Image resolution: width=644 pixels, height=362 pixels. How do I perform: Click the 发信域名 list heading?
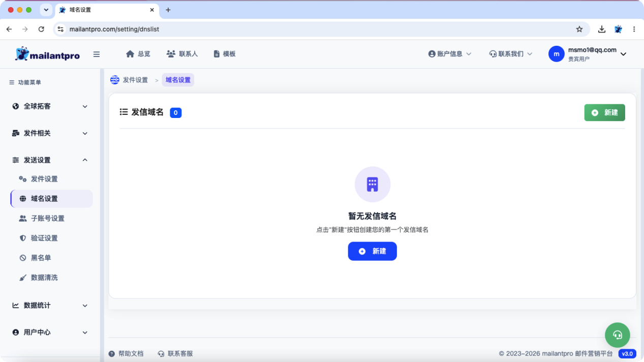(x=147, y=112)
